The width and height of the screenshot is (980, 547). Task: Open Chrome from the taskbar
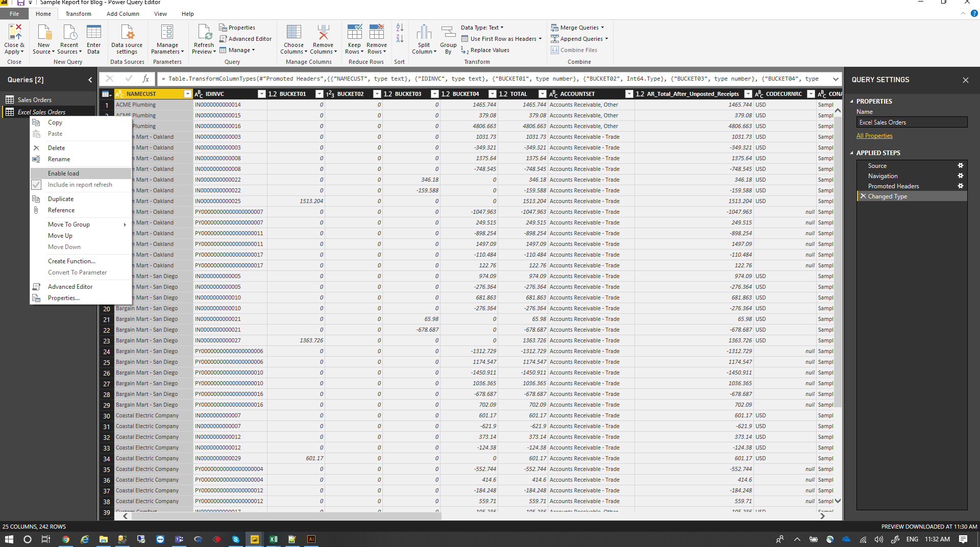(66, 539)
